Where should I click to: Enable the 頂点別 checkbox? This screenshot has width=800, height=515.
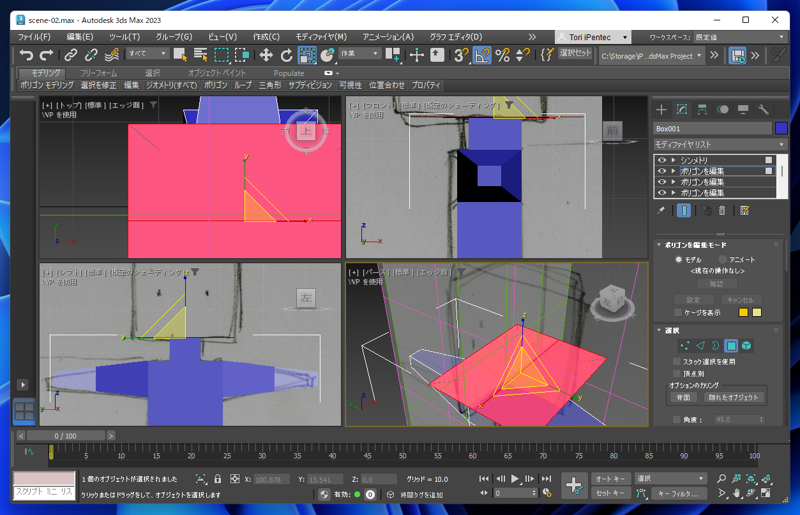(x=677, y=374)
